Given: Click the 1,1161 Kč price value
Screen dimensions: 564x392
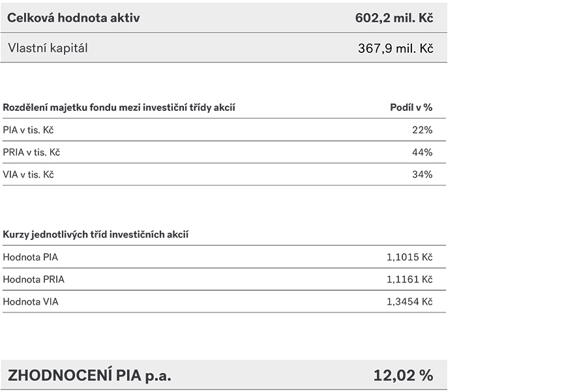Looking at the screenshot, I should coord(409,279).
